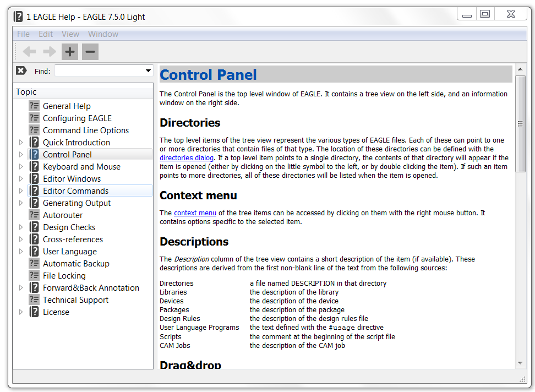Click the Configuring EAGLE page icon
The width and height of the screenshot is (535, 392).
[x=34, y=118]
